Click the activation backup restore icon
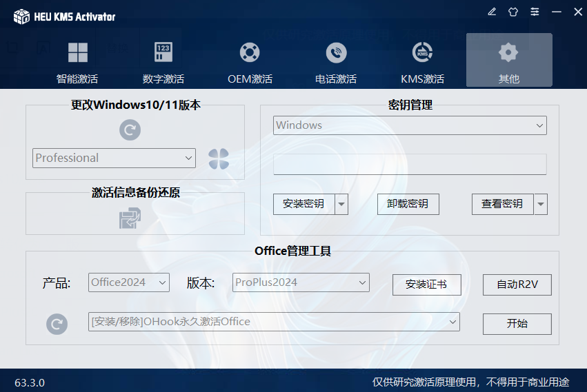This screenshot has height=392, width=587. click(130, 218)
